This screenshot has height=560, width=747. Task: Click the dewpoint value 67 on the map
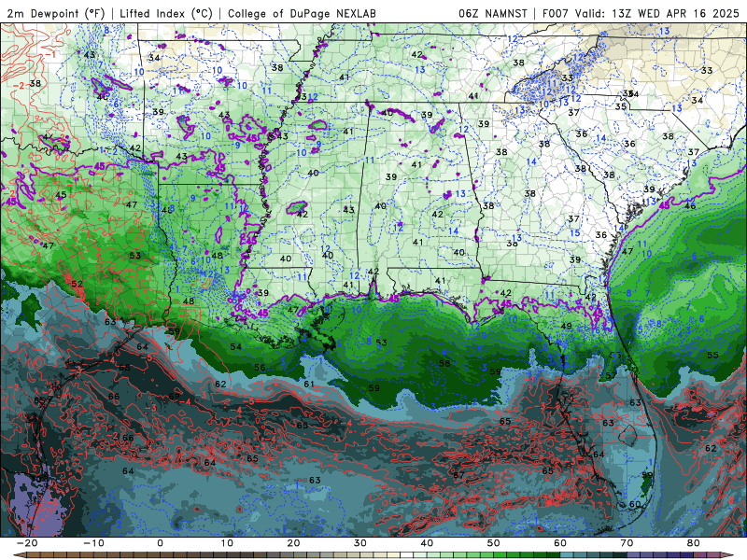coord(458,475)
